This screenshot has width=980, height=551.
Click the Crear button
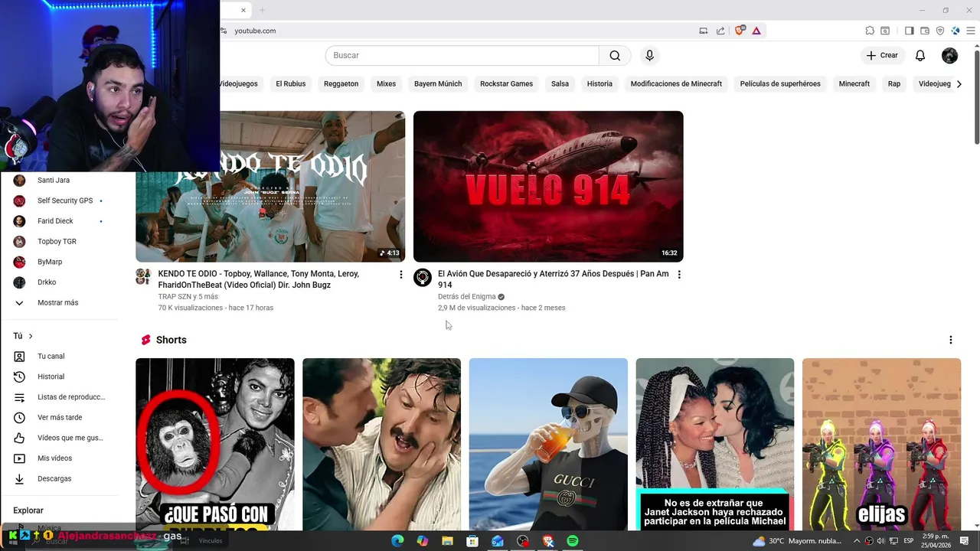click(x=882, y=55)
